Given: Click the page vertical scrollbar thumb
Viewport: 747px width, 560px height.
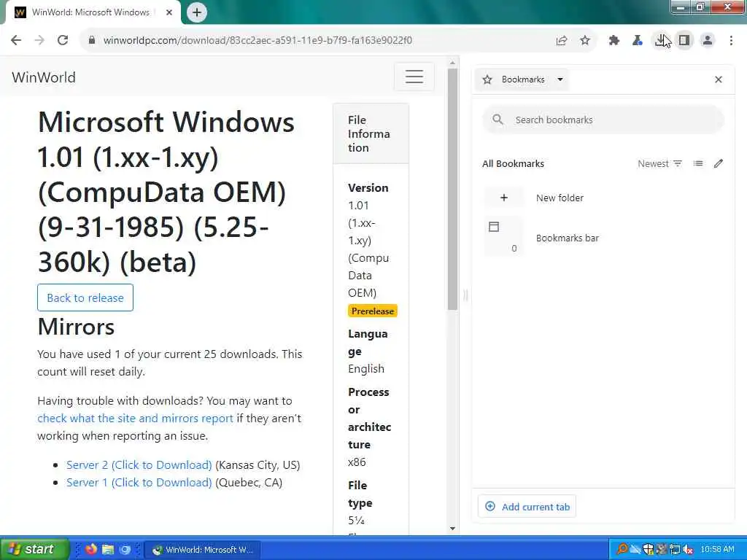Looking at the screenshot, I should 452,189.
